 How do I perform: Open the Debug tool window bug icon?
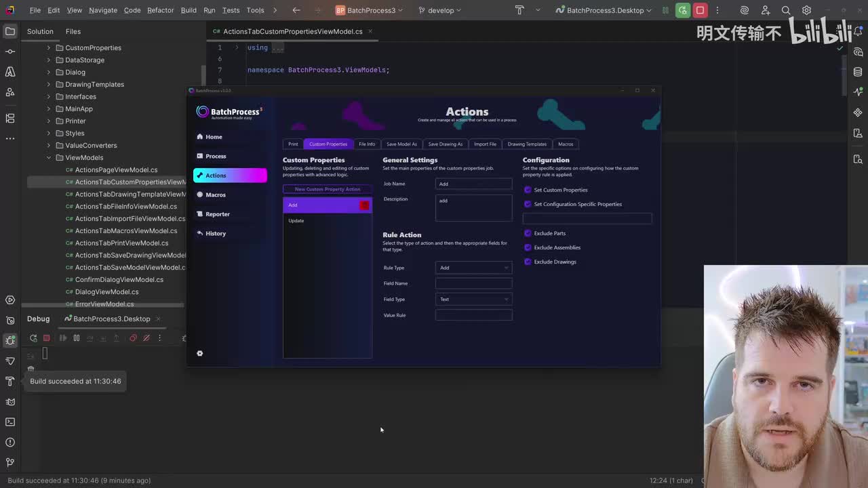click(x=10, y=340)
